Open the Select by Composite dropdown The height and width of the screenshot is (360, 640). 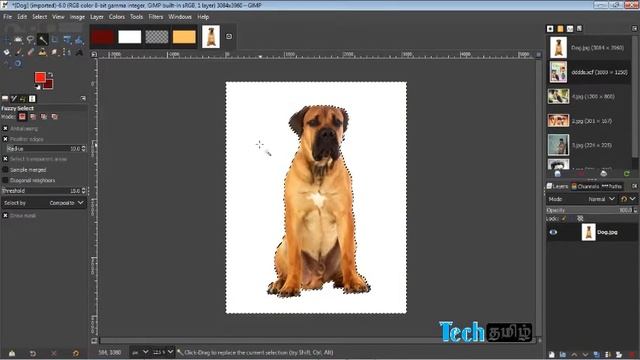[44, 203]
